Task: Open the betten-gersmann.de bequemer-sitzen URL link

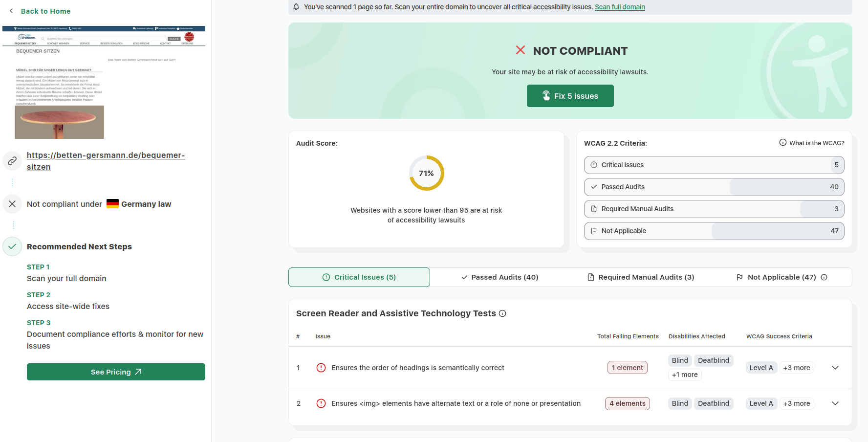Action: click(106, 161)
